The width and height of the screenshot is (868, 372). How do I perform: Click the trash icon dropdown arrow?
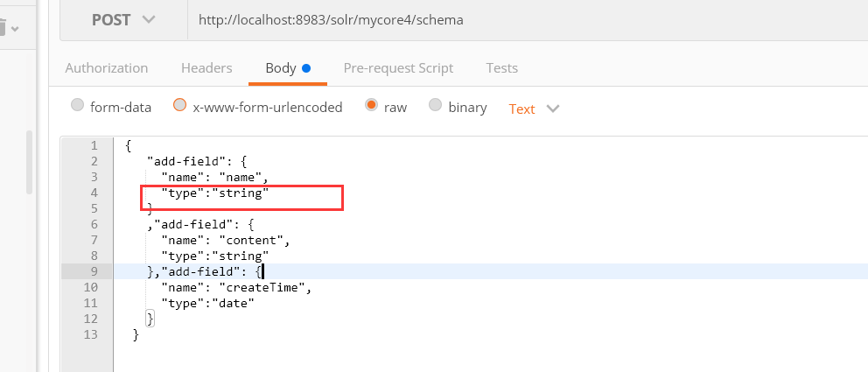(15, 28)
